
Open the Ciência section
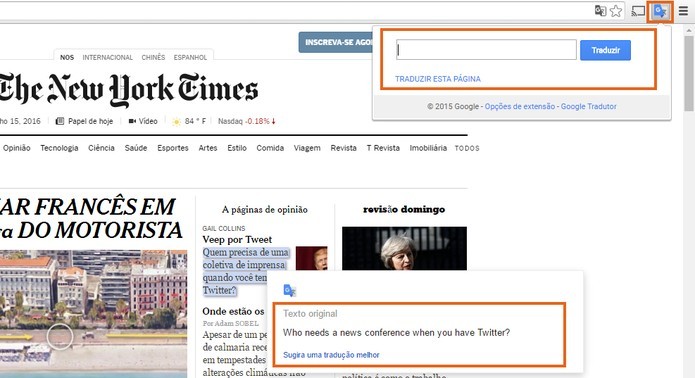tap(101, 148)
